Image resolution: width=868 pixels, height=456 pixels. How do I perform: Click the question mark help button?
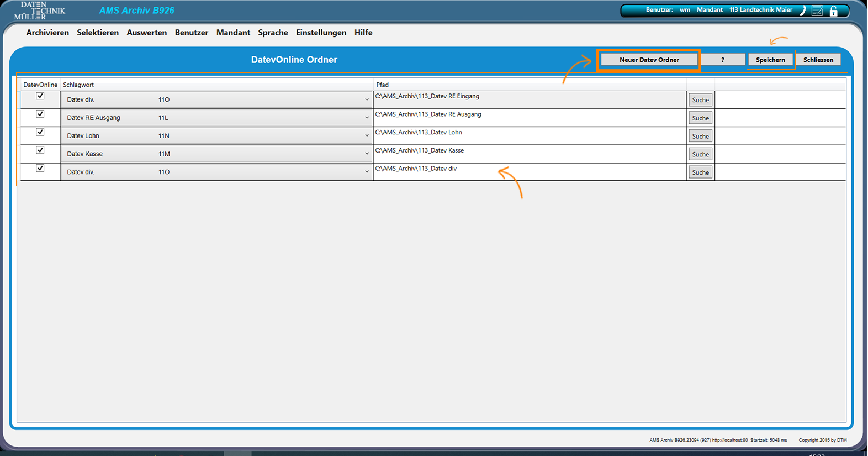click(x=722, y=60)
